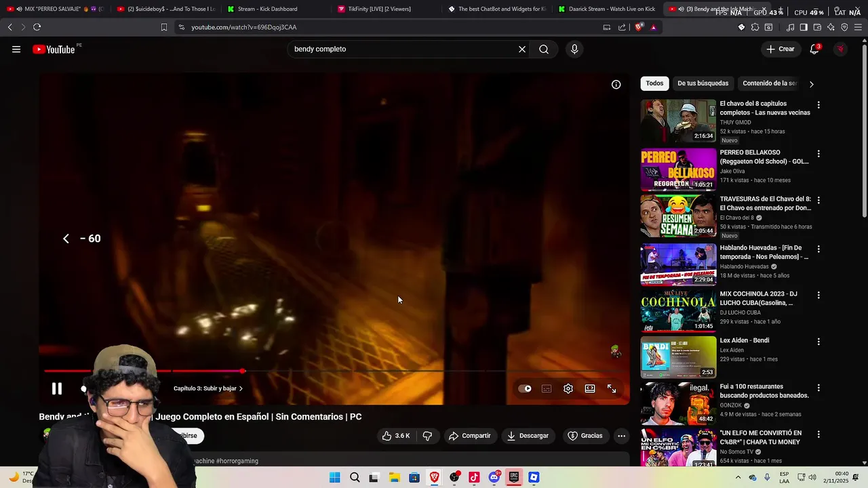Open options for Hablando Huevadas video

point(818,249)
